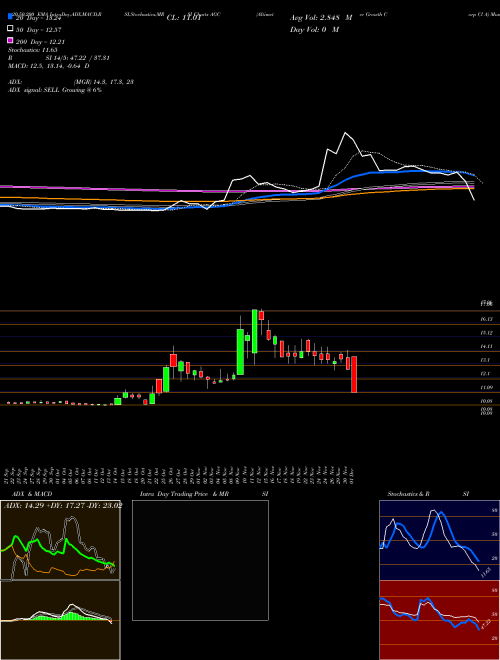
Task: Open the blue Stochastics chart panel
Action: (x=439, y=540)
